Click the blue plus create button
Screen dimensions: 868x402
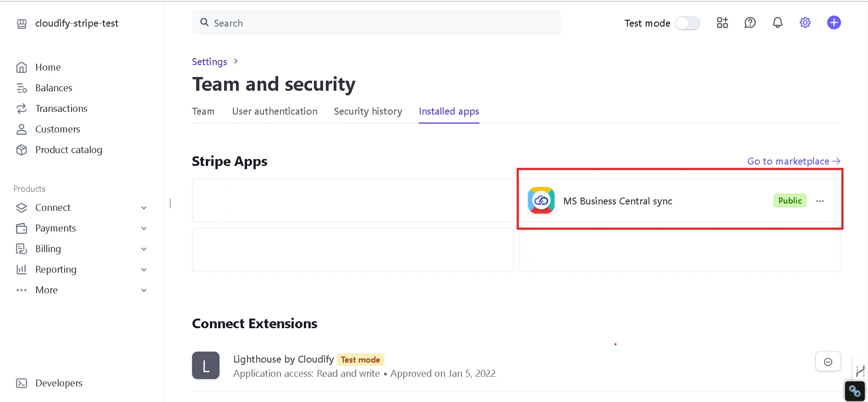[834, 22]
